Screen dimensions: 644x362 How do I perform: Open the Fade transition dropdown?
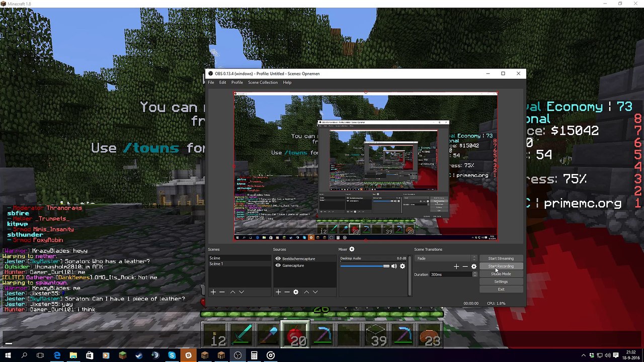coord(445,258)
